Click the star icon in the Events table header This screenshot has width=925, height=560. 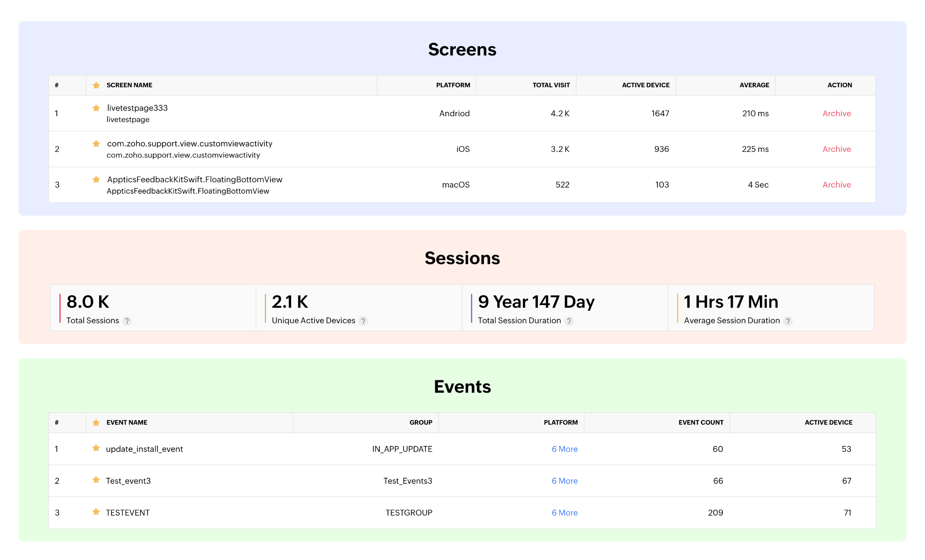tap(96, 422)
